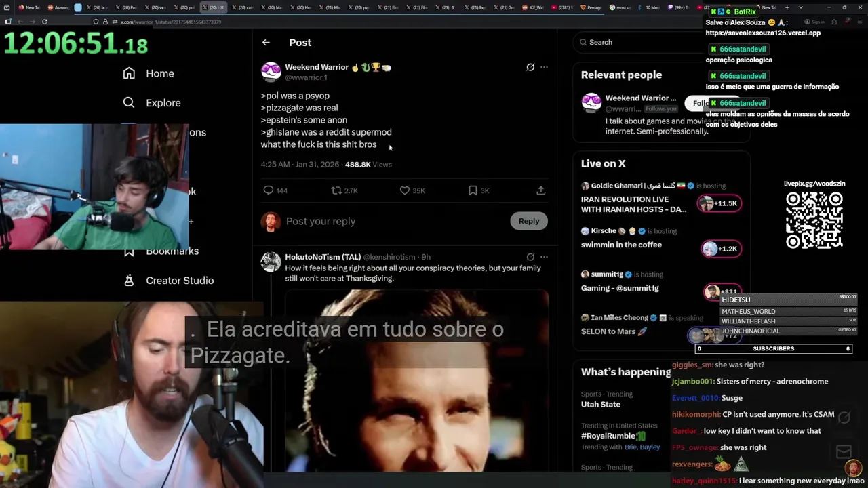Click the What's happening heading
The width and height of the screenshot is (868, 488).
point(626,372)
